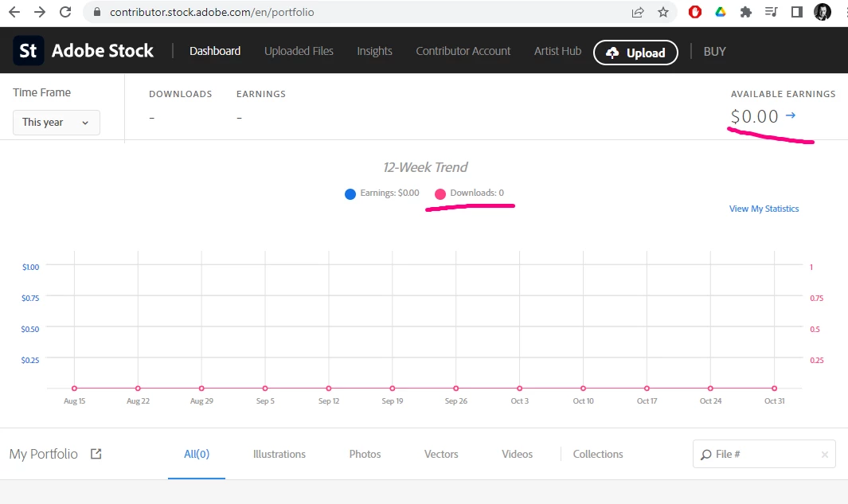Viewport: 848px width, 504px height.
Task: Switch to the Vectors tab
Action: click(441, 455)
